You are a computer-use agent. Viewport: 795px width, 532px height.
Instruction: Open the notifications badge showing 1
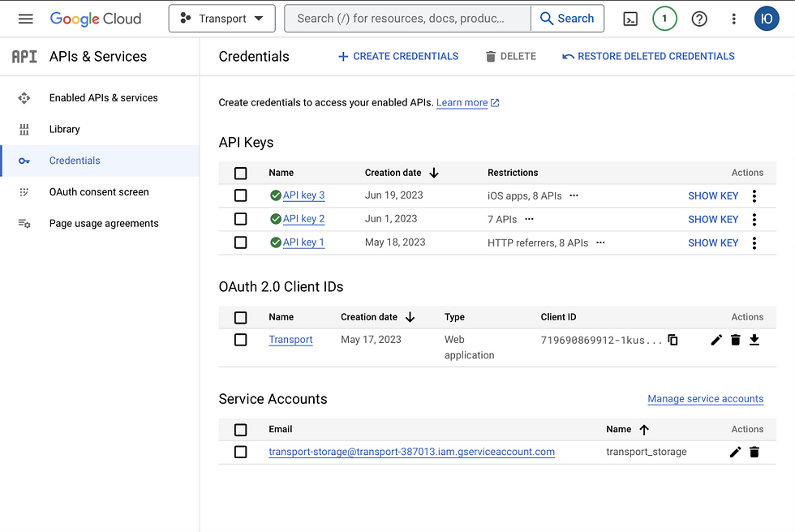coord(664,19)
